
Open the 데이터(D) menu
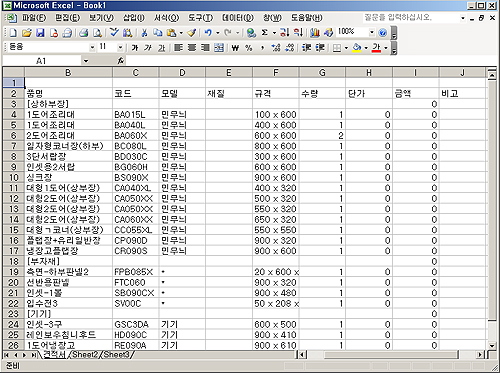(238, 18)
